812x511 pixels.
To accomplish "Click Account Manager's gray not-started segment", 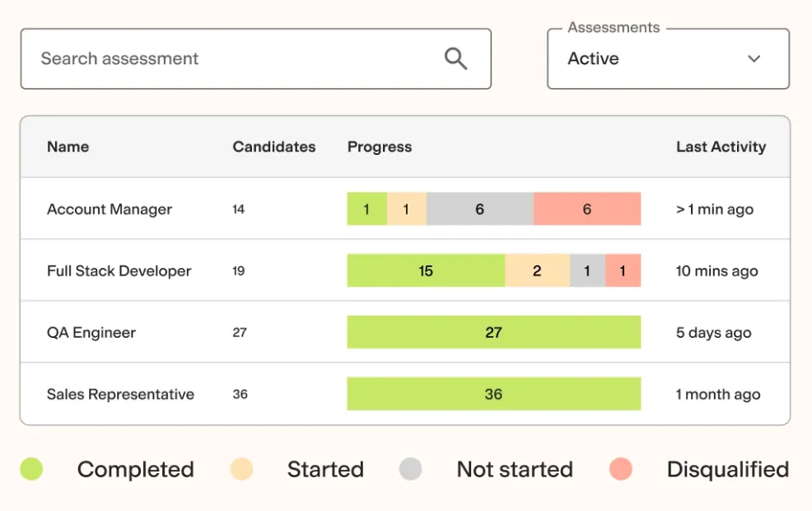I will tap(480, 209).
